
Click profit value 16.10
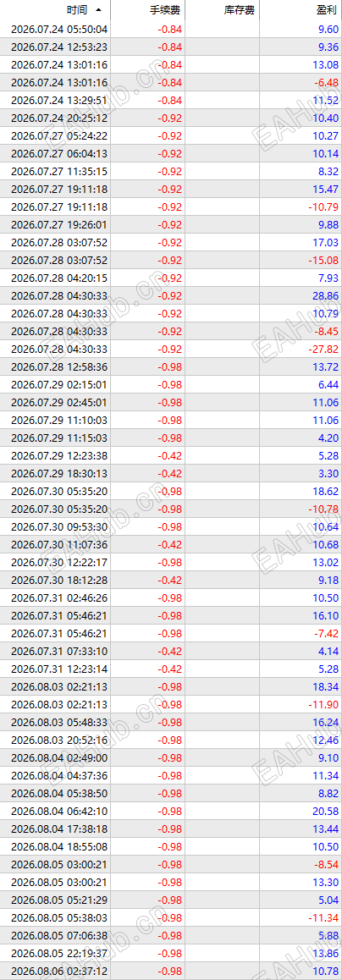pos(326,614)
